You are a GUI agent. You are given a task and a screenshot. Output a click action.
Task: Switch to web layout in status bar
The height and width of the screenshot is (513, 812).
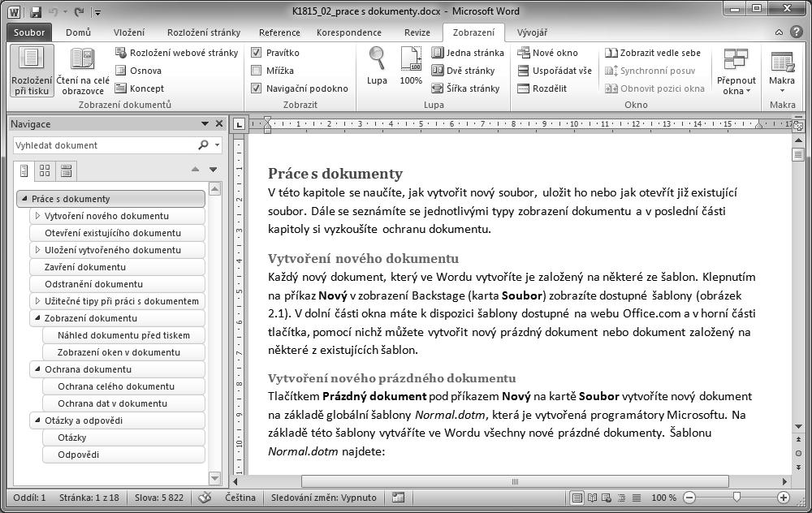coord(606,498)
